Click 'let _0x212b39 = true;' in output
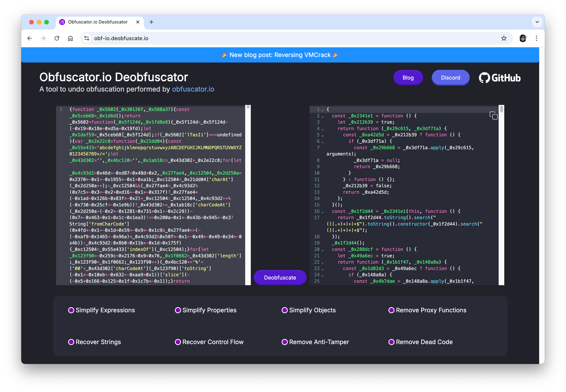Image resolution: width=566 pixels, height=392 pixels. click(366, 122)
